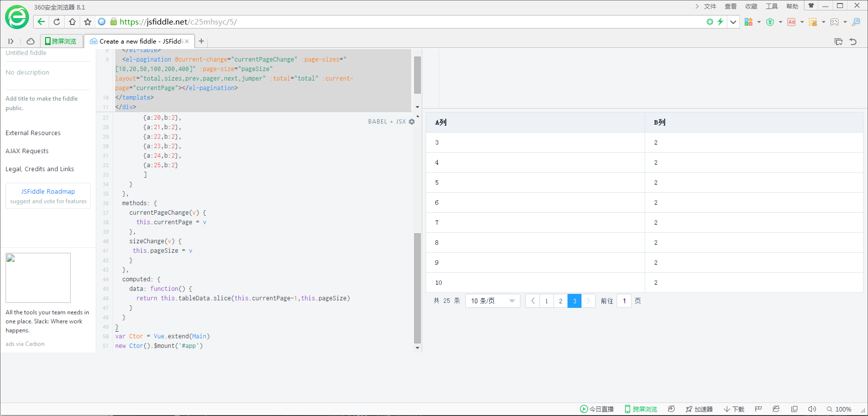868x416 pixels.
Task: Toggle the sidebar panel arrow icon
Action: point(11,41)
